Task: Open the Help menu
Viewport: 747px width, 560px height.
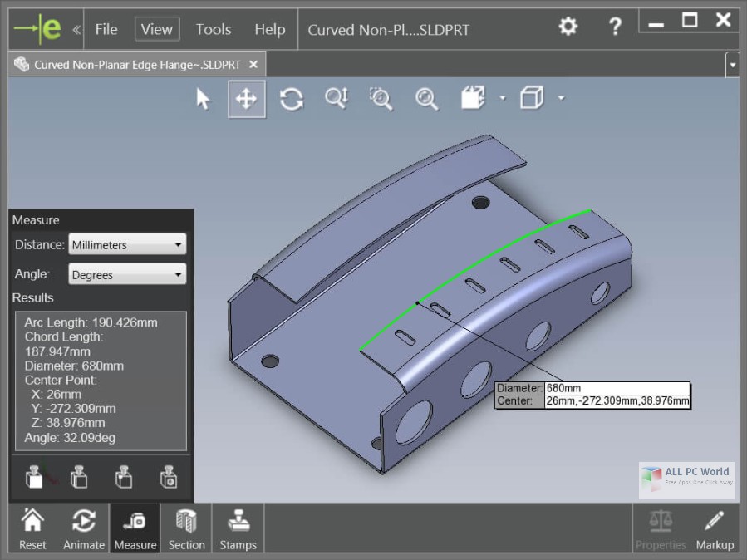Action: click(269, 28)
